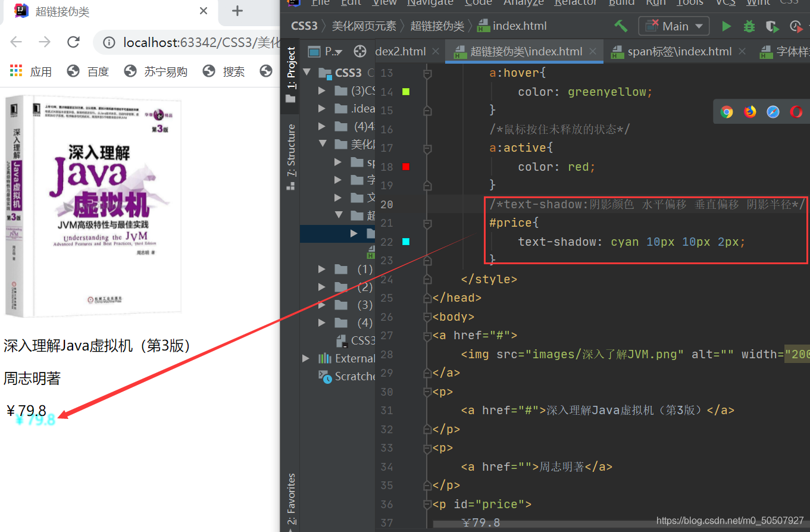Screen dimensions: 810x532
Task: Click the greenyellow color swatch at line 14
Action: [x=406, y=92]
